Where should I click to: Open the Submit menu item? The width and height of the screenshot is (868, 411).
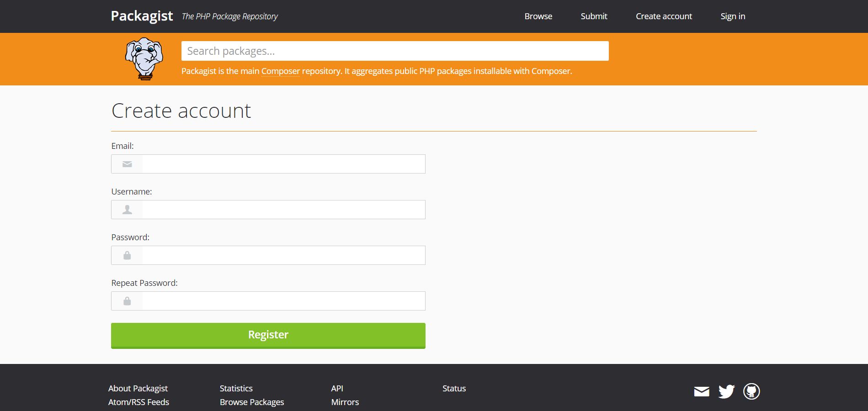(594, 16)
